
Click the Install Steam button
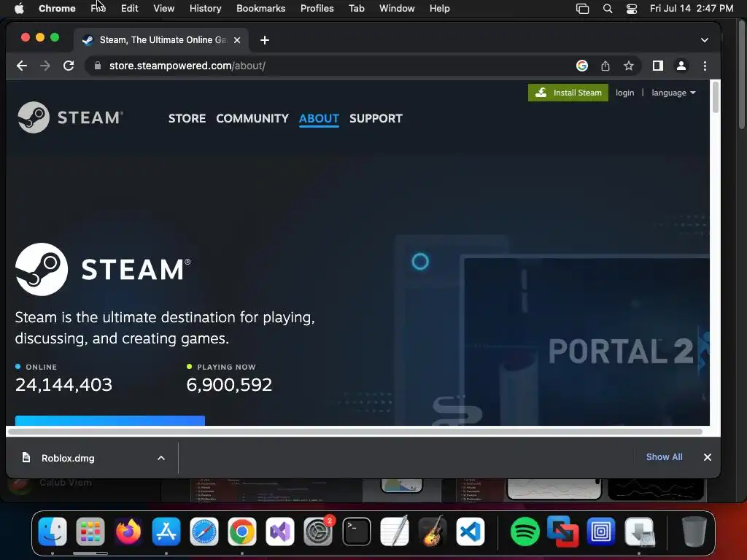point(568,93)
